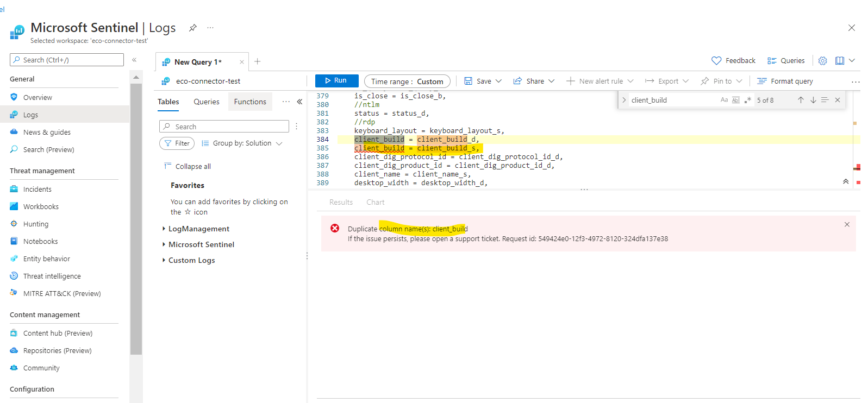Select the New Query 1 tab
The width and height of the screenshot is (868, 403).
[198, 62]
